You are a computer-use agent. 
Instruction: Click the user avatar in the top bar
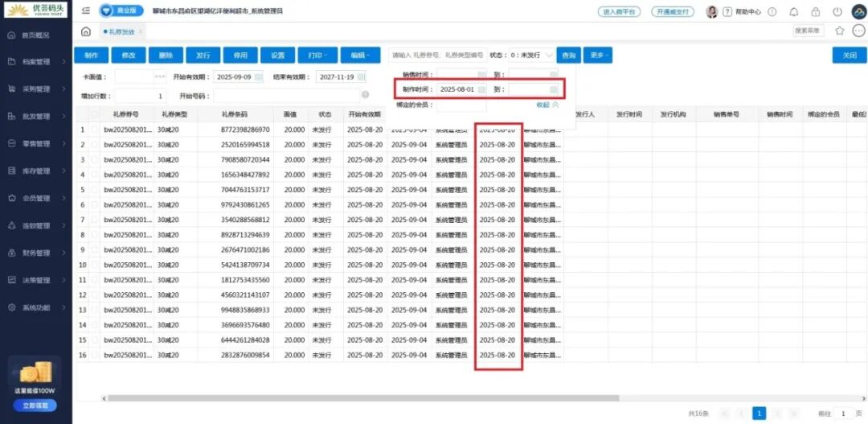click(711, 12)
